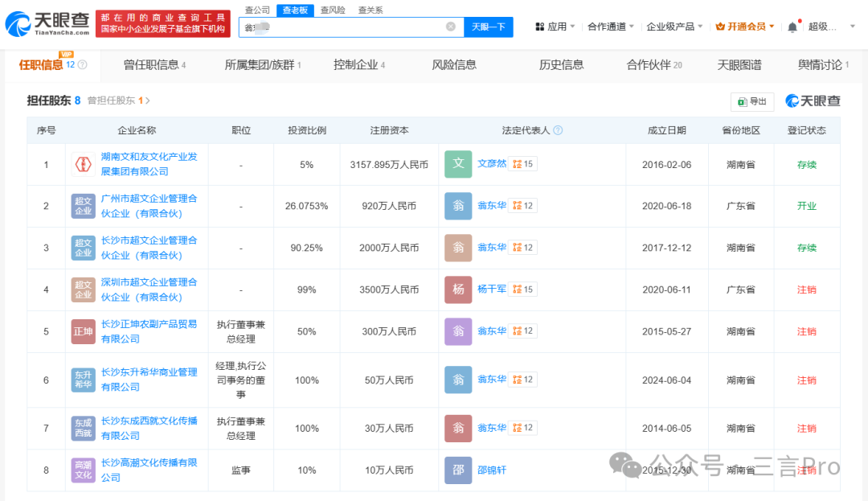This screenshot has width=868, height=501.
Task: Click the help icon next to 任职信息
Action: point(82,65)
